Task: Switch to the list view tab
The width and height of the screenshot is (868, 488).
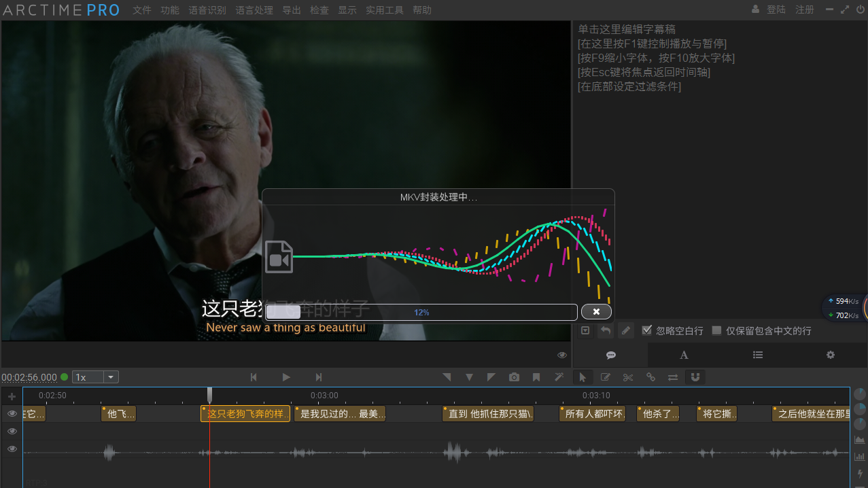Action: pyautogui.click(x=758, y=355)
